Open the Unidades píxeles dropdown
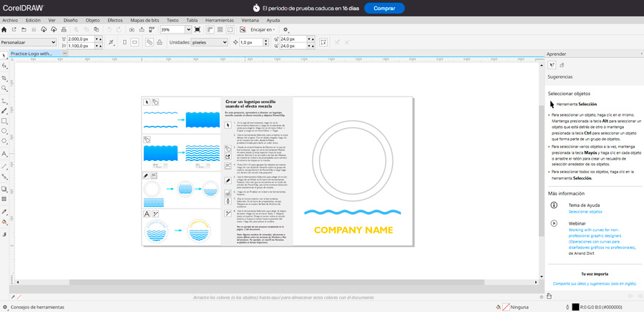 point(225,42)
